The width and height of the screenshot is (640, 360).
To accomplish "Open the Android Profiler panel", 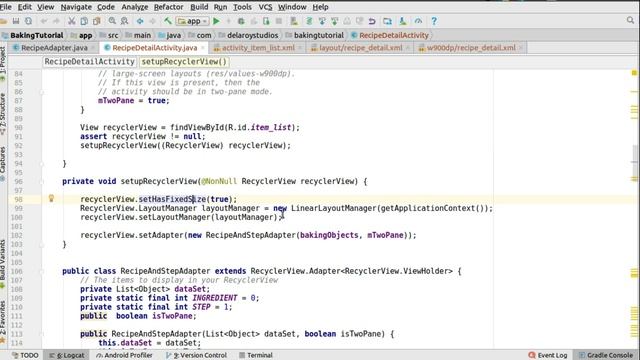I will point(124,355).
